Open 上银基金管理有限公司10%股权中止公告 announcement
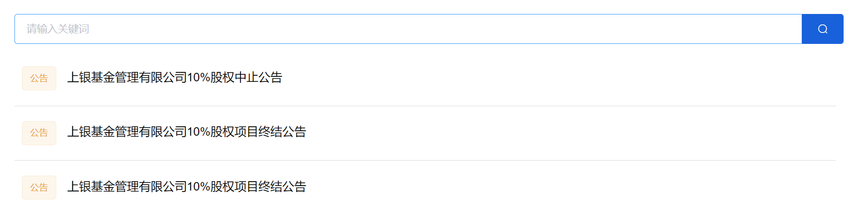This screenshot has height=215, width=868. pos(175,77)
